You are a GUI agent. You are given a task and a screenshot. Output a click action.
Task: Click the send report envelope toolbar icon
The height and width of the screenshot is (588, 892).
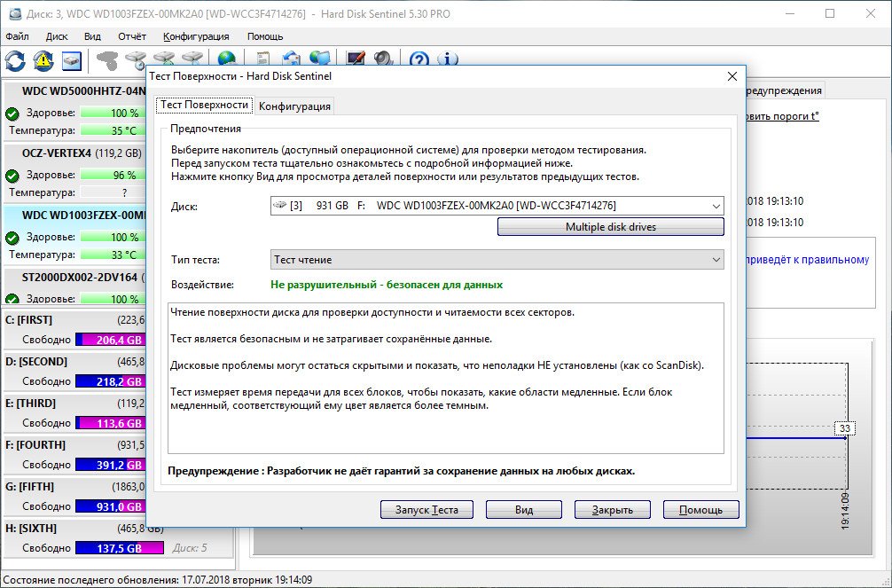coord(291,59)
